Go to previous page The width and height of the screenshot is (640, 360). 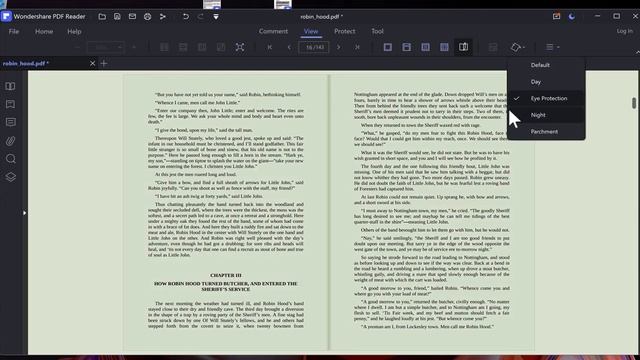coord(289,47)
